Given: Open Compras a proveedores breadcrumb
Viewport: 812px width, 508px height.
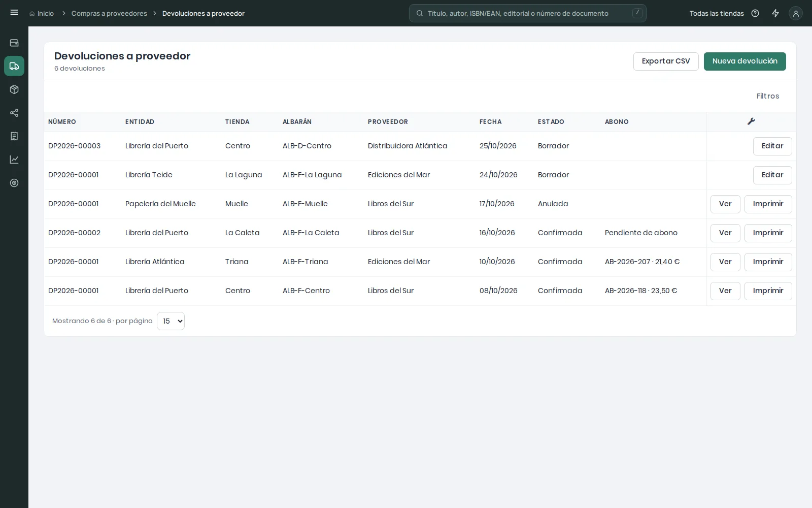Looking at the screenshot, I should 109,14.
